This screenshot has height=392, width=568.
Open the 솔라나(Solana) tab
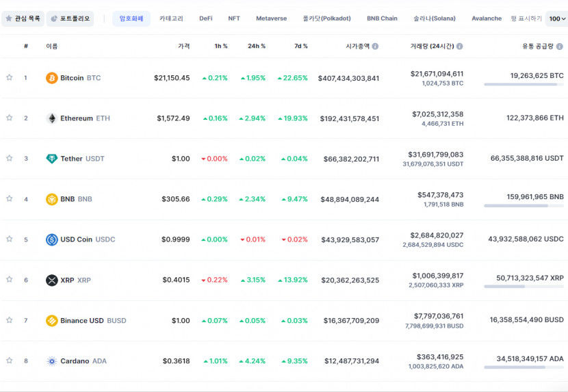(x=435, y=18)
